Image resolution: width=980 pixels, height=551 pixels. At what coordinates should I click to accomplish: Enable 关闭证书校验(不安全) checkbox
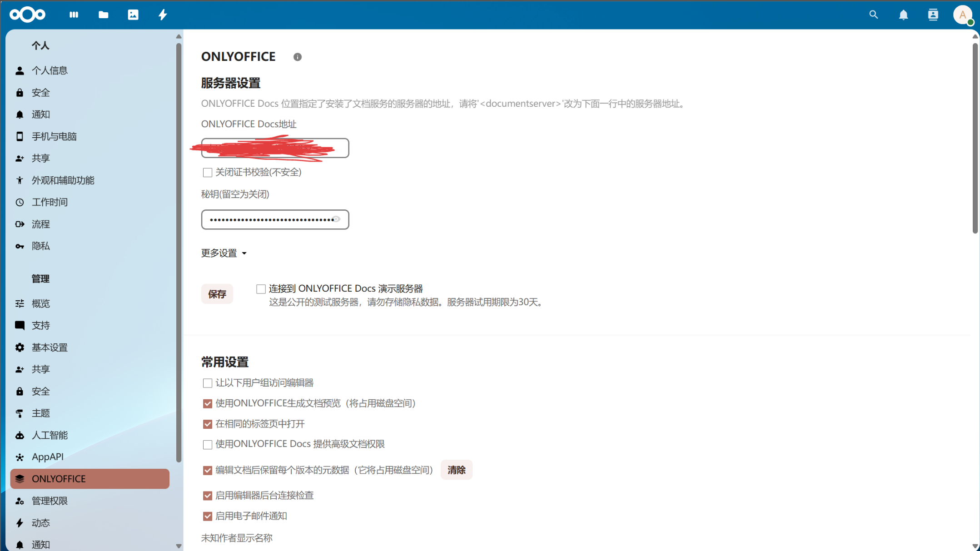[208, 172]
